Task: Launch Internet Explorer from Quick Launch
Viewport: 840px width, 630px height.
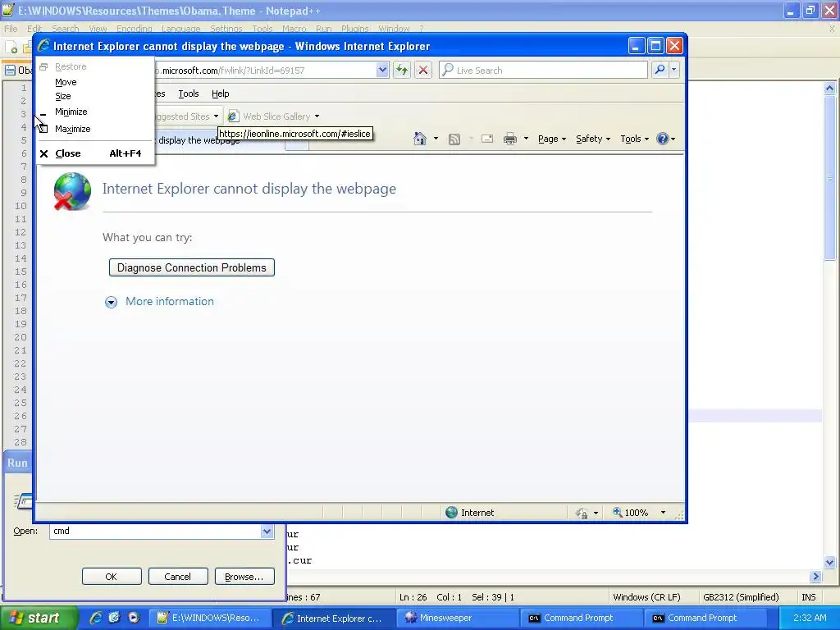Action: [96, 618]
